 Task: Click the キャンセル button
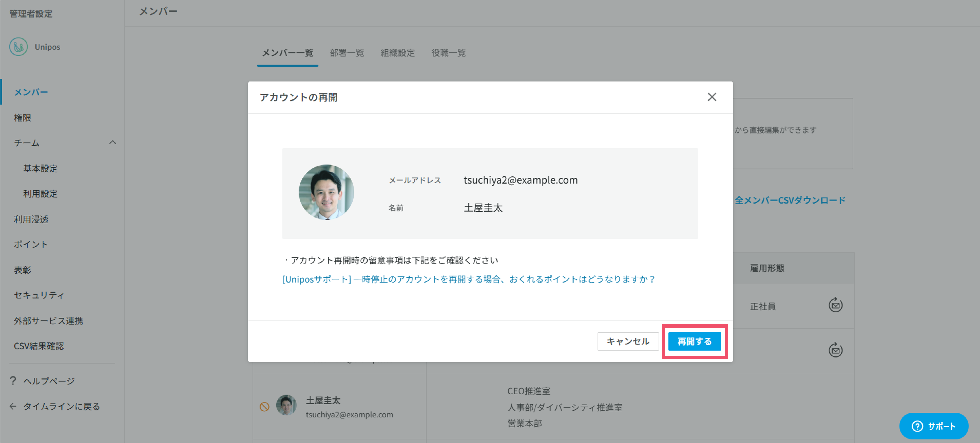click(x=628, y=341)
